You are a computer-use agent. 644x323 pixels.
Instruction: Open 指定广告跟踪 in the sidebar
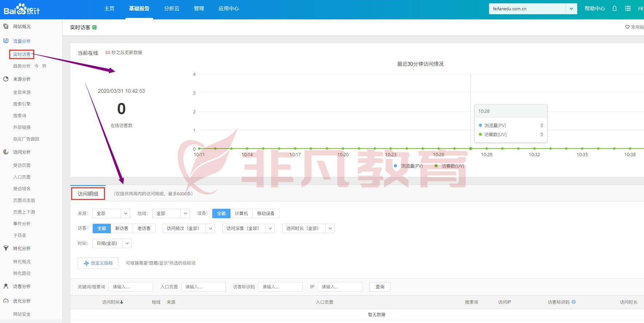[26, 139]
